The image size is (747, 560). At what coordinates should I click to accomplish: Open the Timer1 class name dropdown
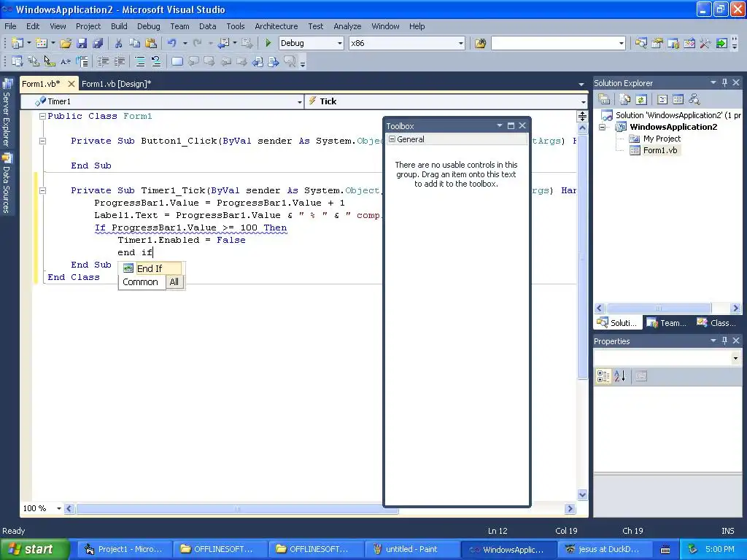(x=299, y=101)
